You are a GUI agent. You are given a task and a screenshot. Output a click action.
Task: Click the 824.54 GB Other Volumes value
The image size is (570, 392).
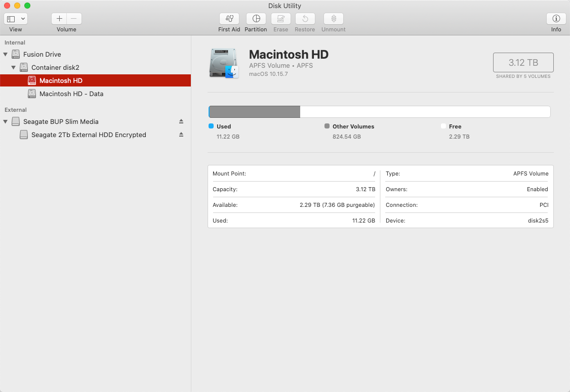347,137
